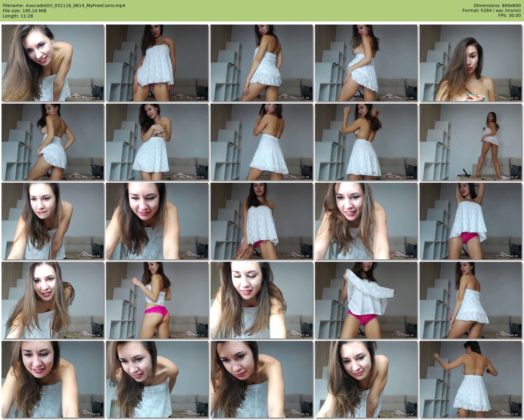Open the thumbnail at 06:30
Screen dimensions: 524x420
pos(470,221)
